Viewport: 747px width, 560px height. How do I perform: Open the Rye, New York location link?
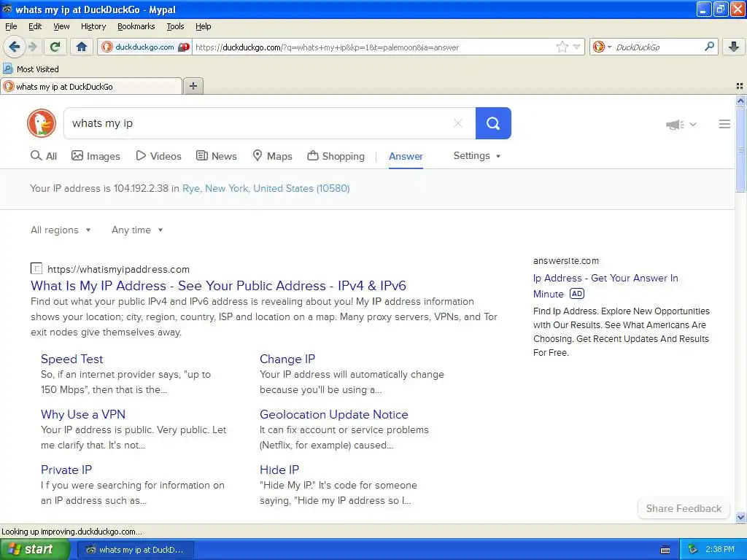click(x=266, y=188)
